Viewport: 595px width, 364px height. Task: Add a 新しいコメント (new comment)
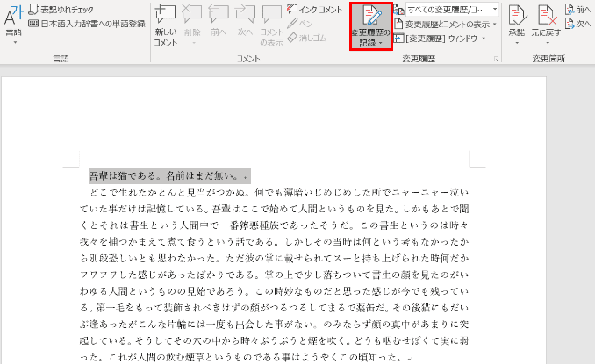pyautogui.click(x=166, y=25)
